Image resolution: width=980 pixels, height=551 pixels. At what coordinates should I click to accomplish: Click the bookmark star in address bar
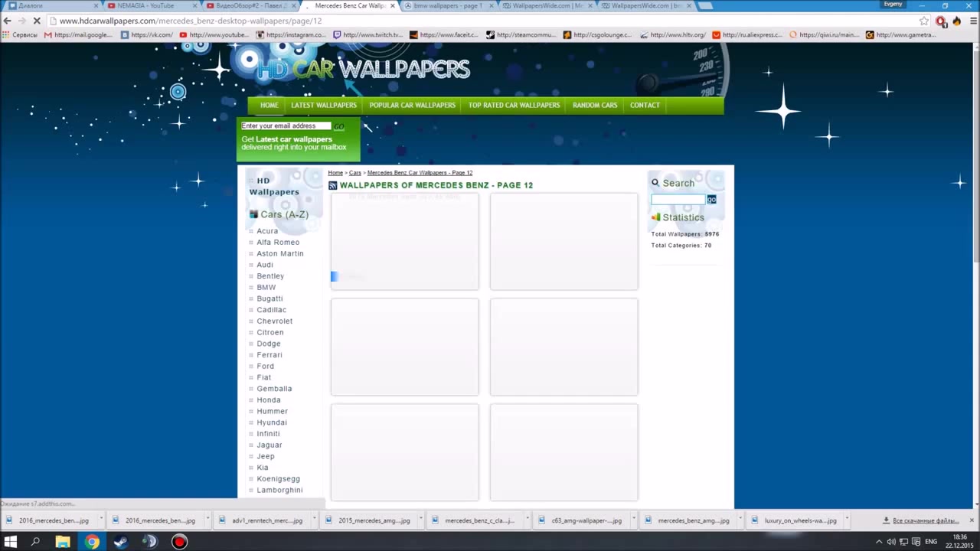(x=924, y=21)
